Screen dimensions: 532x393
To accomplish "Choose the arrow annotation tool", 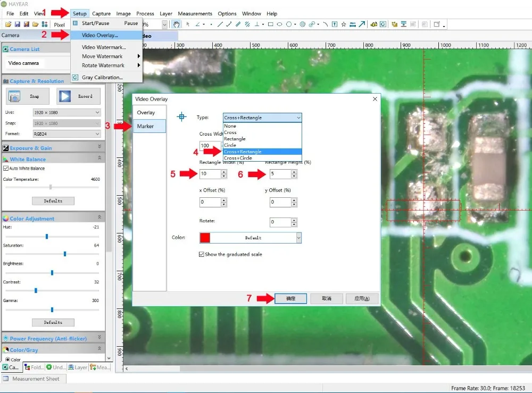I will [362, 24].
